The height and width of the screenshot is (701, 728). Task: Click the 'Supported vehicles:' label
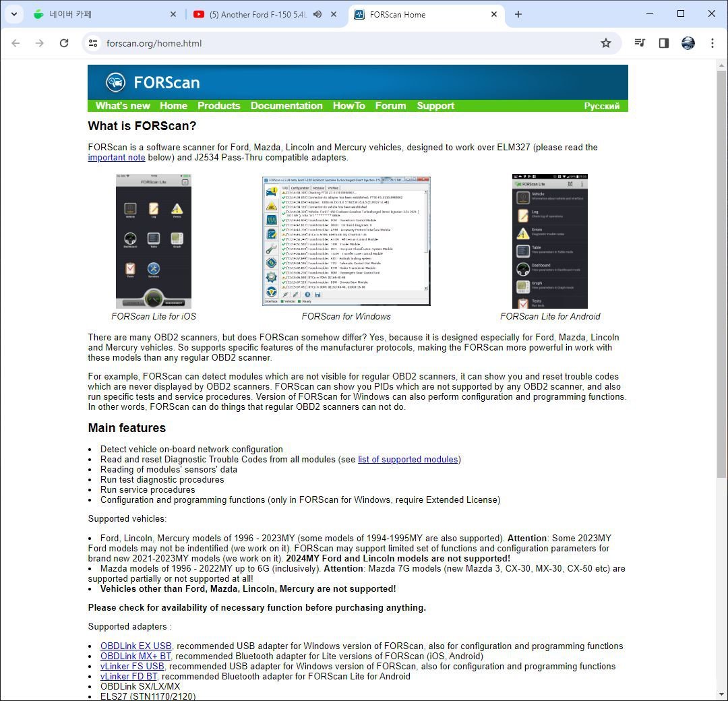point(127,518)
